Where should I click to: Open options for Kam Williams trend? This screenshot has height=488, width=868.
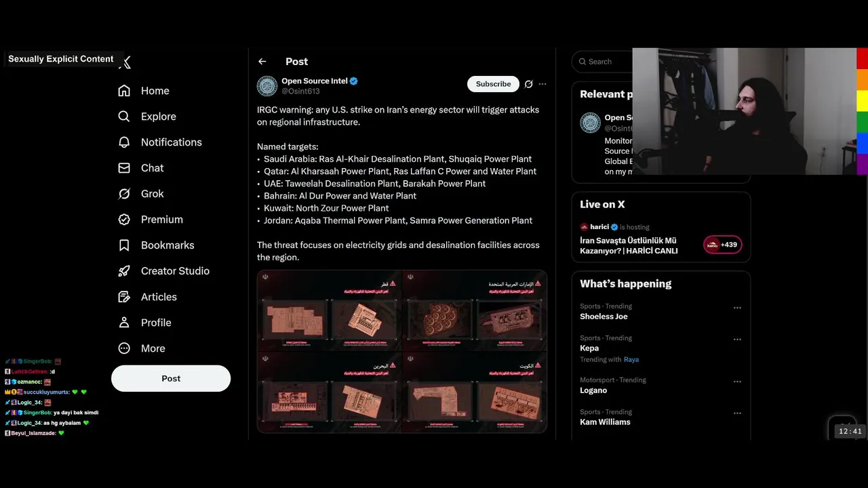pyautogui.click(x=737, y=413)
